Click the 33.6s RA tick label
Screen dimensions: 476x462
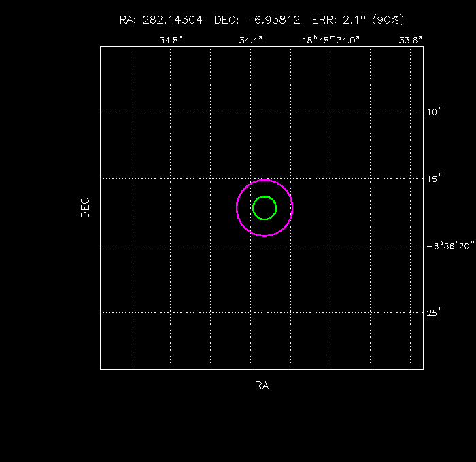point(410,40)
